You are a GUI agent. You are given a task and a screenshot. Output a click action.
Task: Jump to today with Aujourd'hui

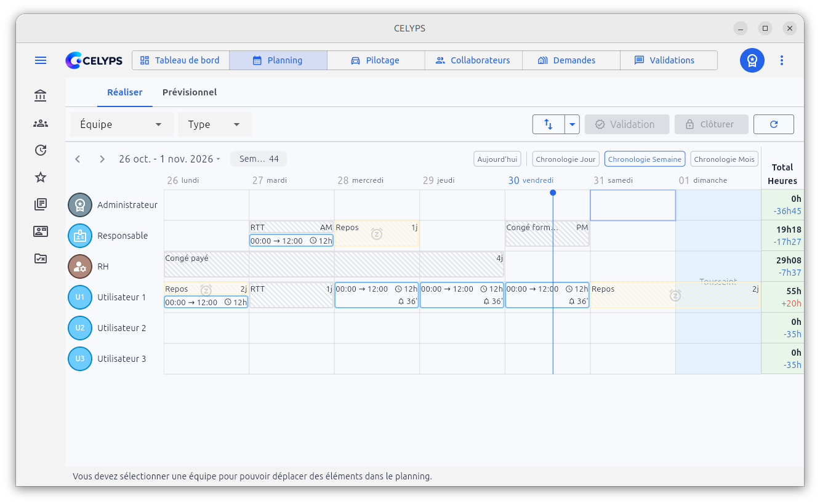[x=497, y=159]
